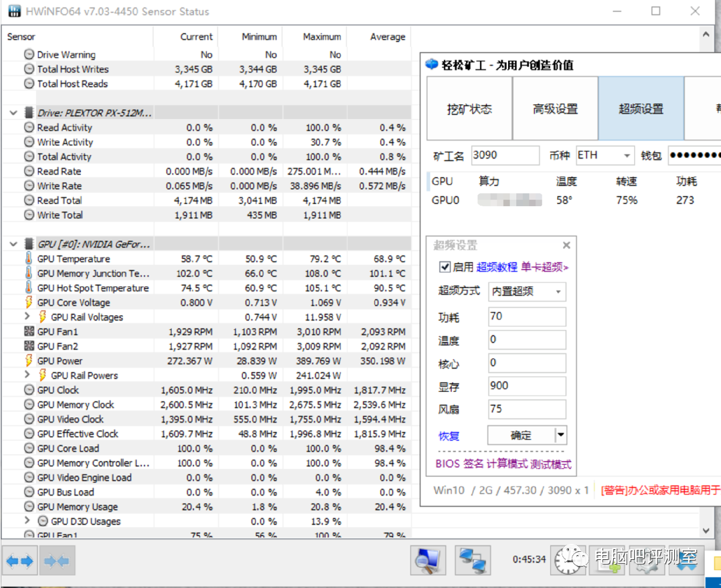Screen dimensions: 721x588
Task: Toggle the 启用 overclock checkbox
Action: click(445, 267)
